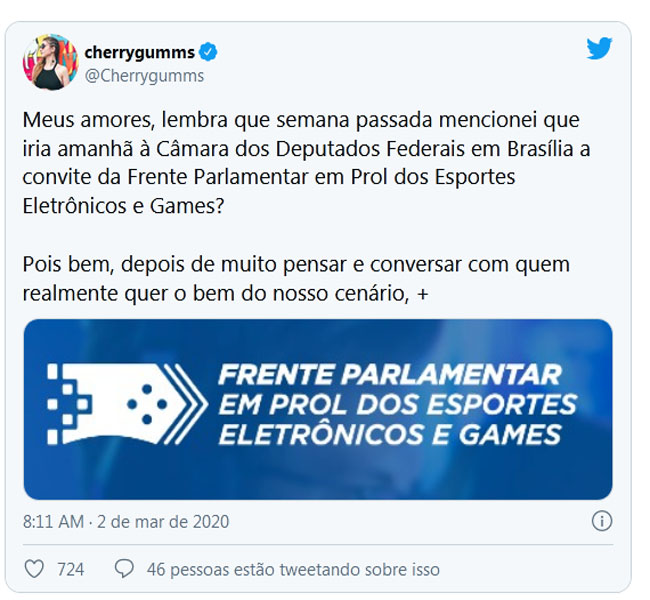Visit the @Cherrygumms handle link
Image resolution: width=650 pixels, height=600 pixels.
pos(144,76)
